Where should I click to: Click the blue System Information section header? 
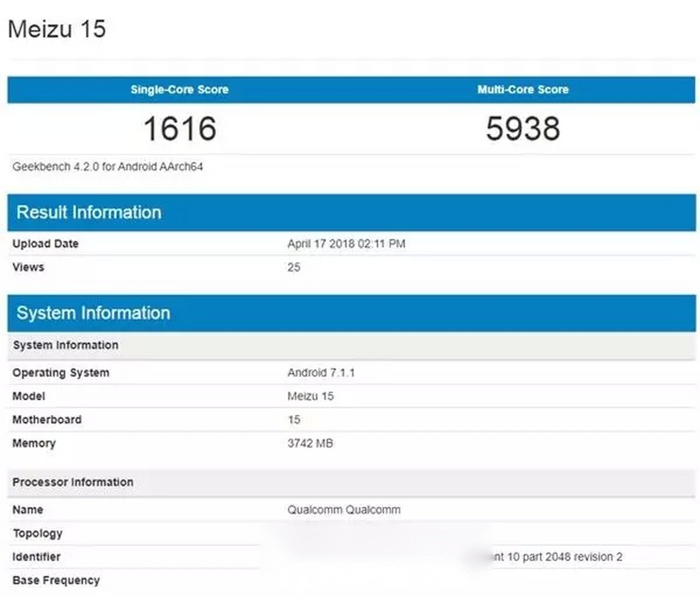point(351,313)
